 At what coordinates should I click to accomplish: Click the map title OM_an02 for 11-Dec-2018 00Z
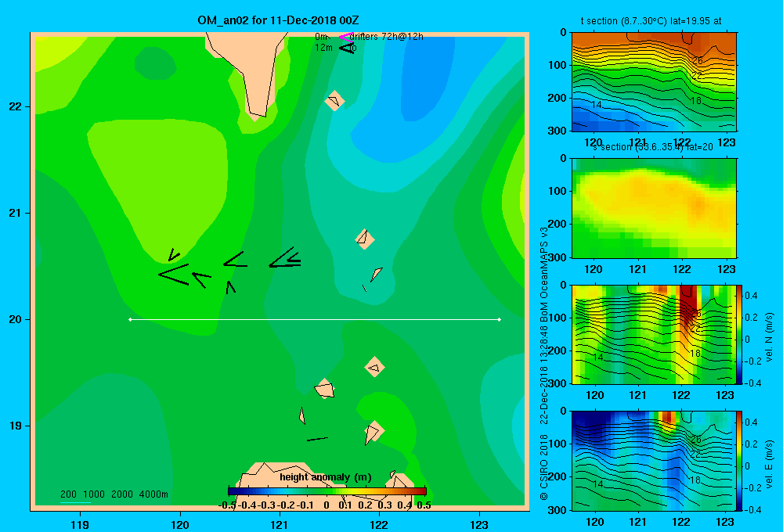(x=278, y=20)
